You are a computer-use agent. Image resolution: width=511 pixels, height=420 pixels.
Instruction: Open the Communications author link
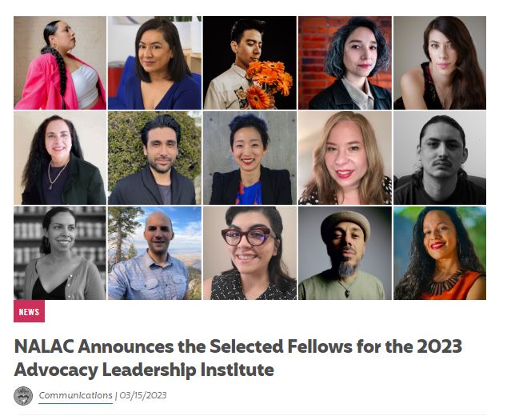pyautogui.click(x=75, y=395)
